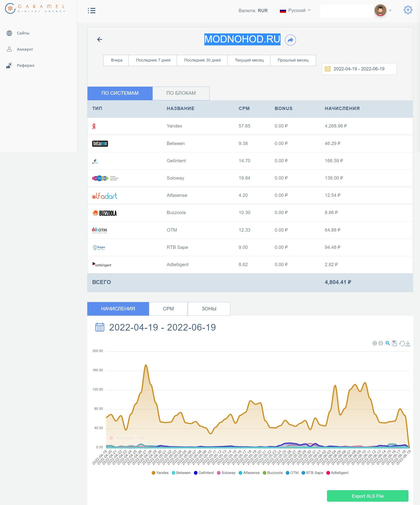
Task: Click the CPM column header
Action: [244, 108]
